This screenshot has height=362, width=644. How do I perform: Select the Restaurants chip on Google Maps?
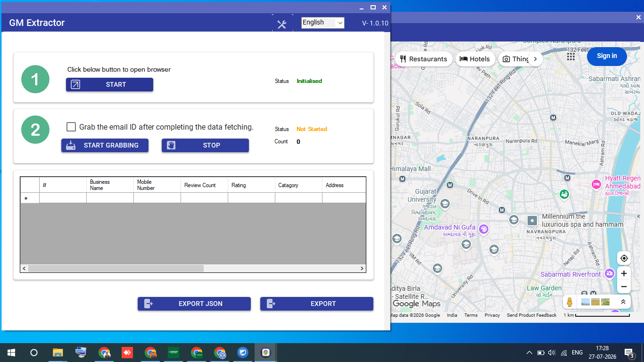tap(423, 59)
